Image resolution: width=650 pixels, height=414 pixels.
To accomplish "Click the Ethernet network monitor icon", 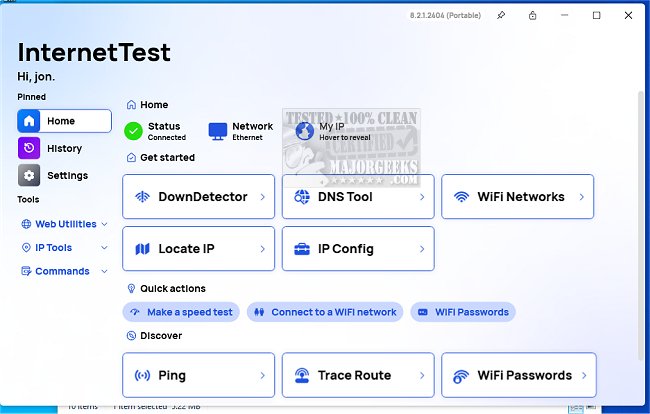I will 218,131.
